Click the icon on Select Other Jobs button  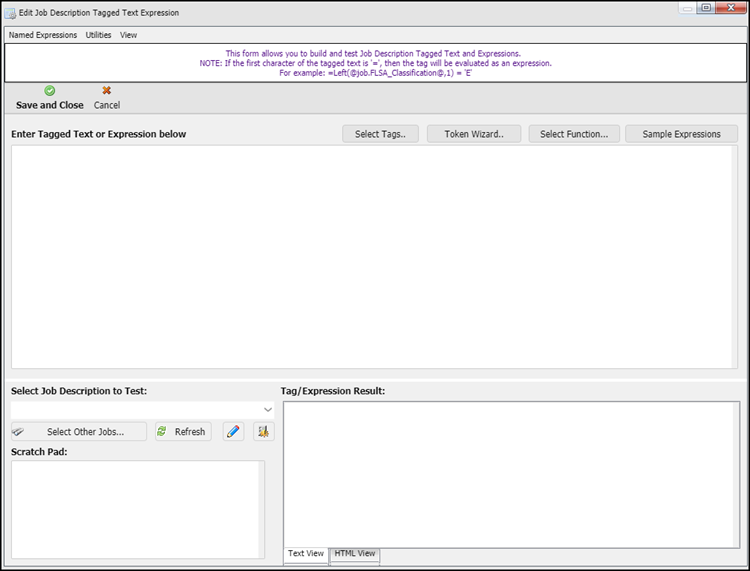click(19, 432)
